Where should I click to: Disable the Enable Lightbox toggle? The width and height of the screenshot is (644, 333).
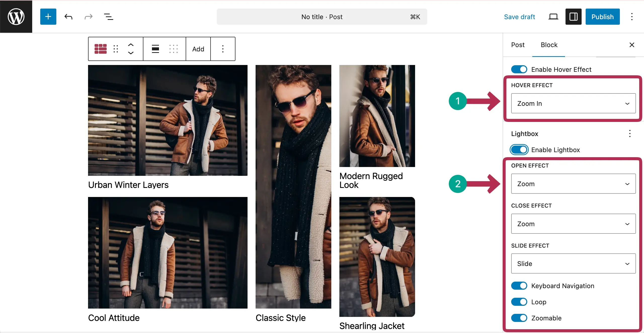[x=519, y=150]
